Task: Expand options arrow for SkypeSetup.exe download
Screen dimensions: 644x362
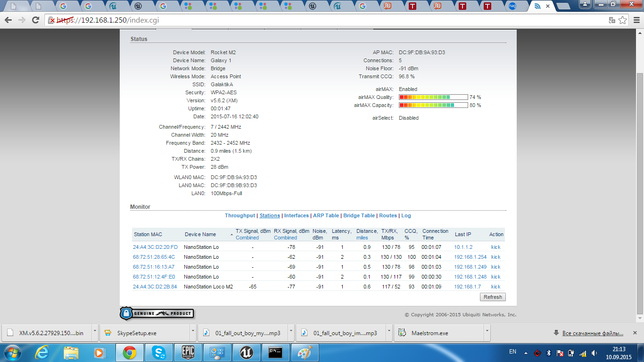Action: click(x=193, y=333)
